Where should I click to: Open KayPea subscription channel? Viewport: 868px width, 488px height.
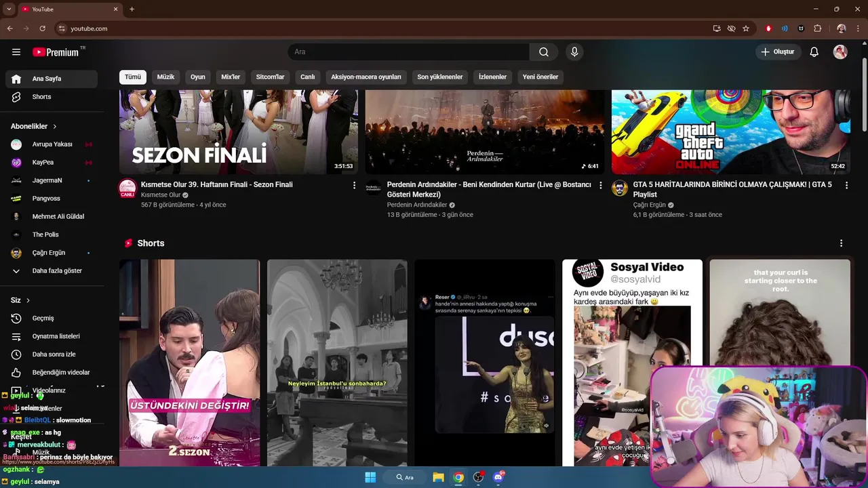(x=52, y=163)
